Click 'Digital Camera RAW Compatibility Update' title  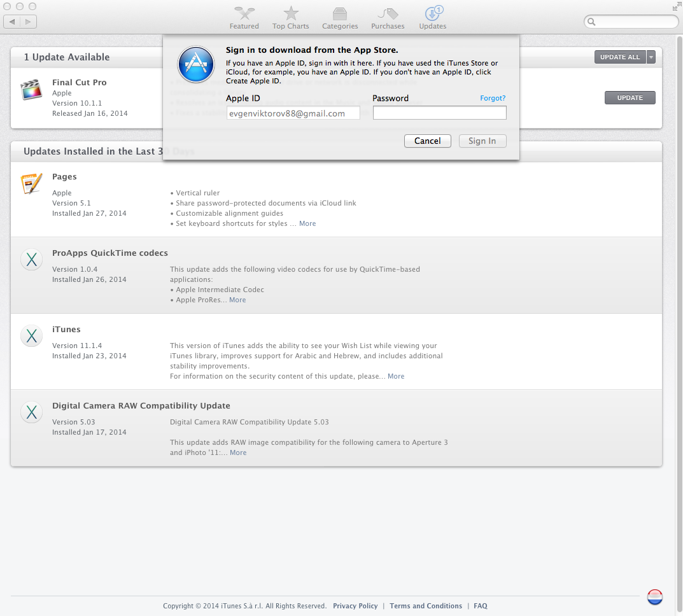(x=141, y=406)
